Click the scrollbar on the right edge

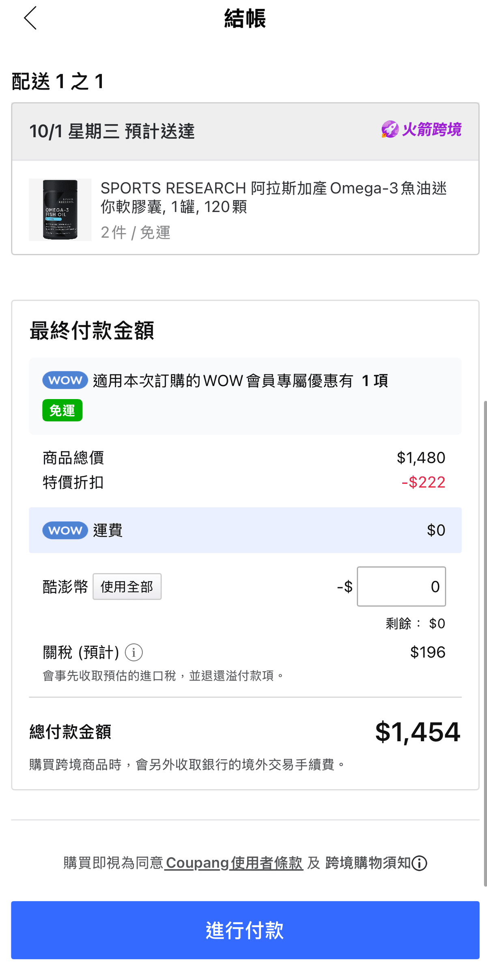(485, 641)
